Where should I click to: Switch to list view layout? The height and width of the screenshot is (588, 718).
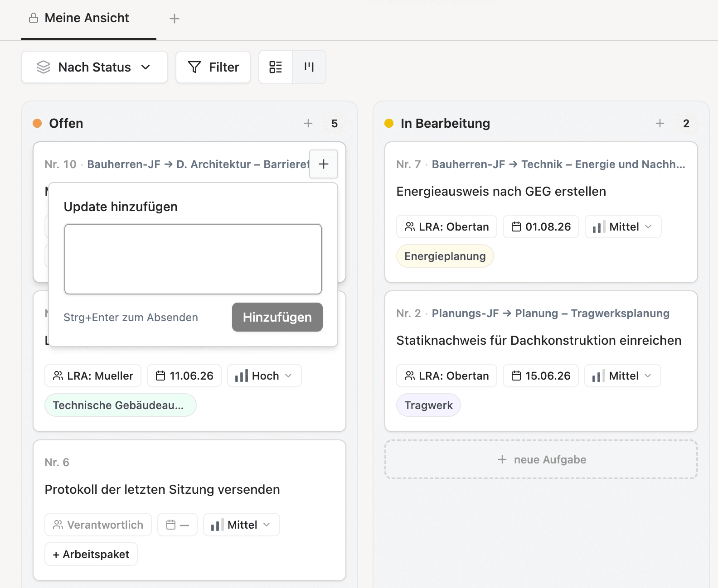tap(276, 67)
